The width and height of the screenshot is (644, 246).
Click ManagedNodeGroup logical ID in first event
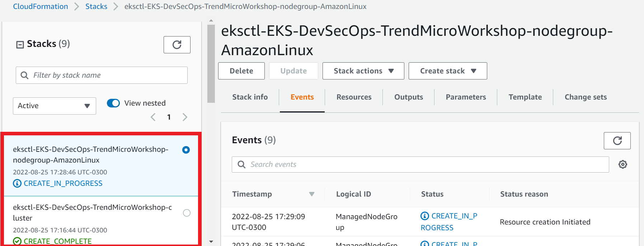pyautogui.click(x=366, y=222)
